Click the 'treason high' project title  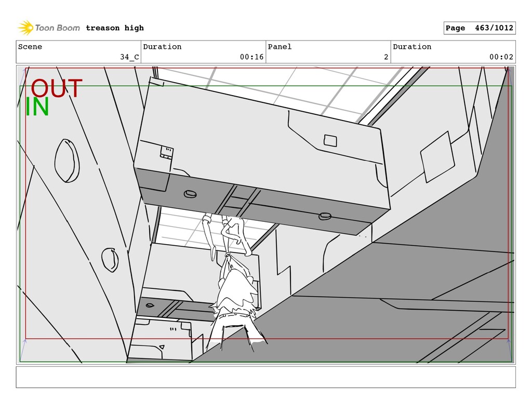[x=115, y=28]
